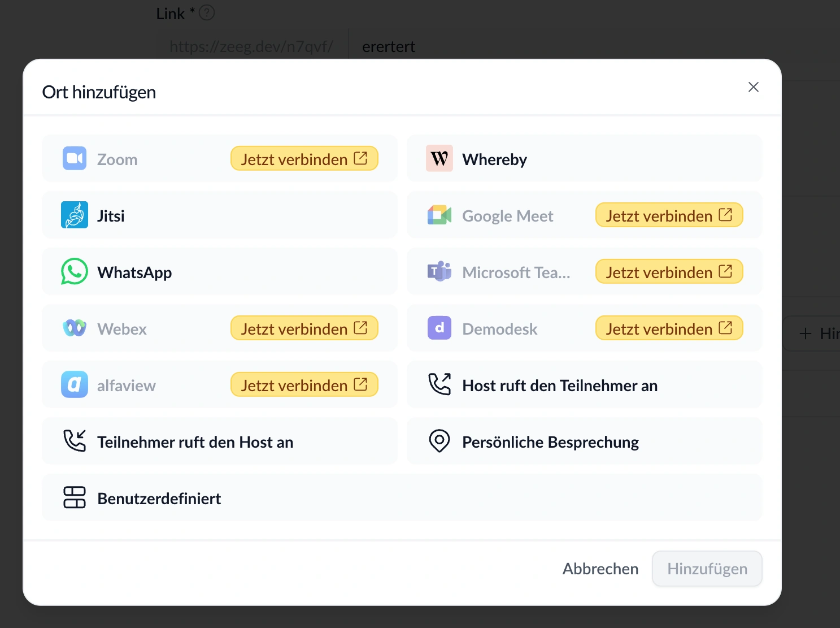Select the Jitsi location option

[x=220, y=215]
